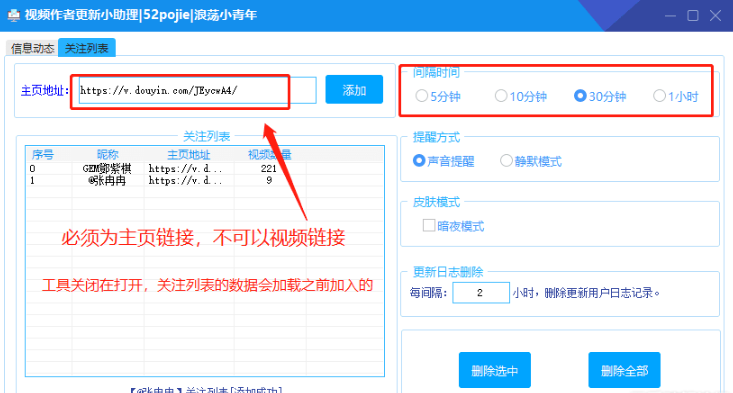This screenshot has height=393, width=733.
Task: Click the 删除全部 button
Action: coord(624,370)
